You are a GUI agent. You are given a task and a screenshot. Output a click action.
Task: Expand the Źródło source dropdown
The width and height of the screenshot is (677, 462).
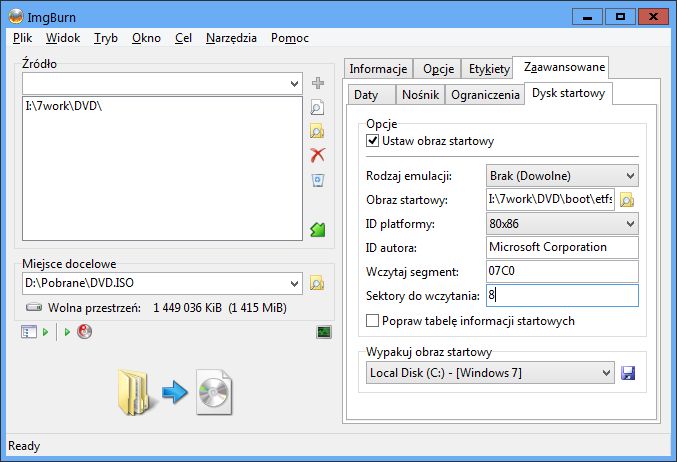294,83
